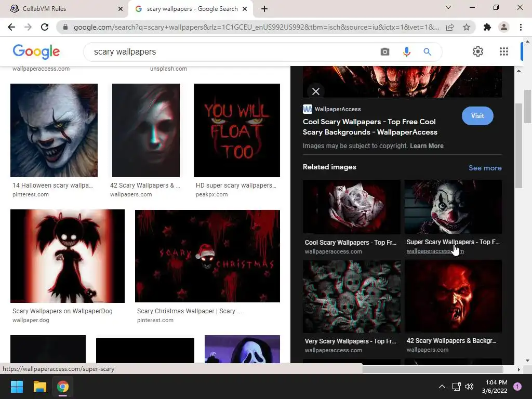Open the Windows Start menu

tap(17, 387)
